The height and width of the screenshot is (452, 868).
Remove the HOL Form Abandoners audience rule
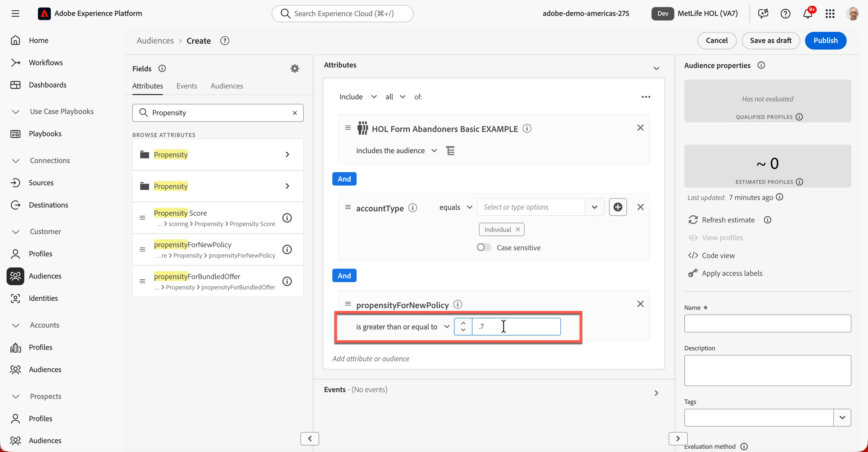tap(641, 128)
